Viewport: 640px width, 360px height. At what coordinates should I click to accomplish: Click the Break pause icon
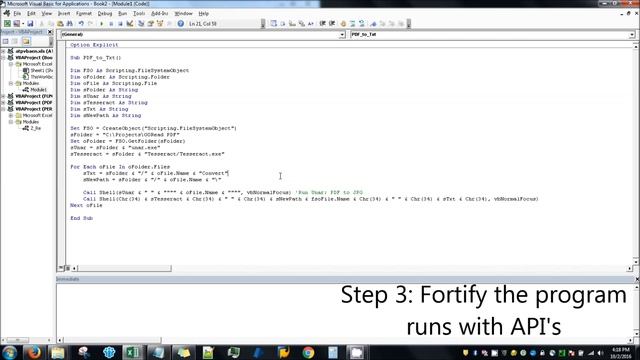click(111, 24)
